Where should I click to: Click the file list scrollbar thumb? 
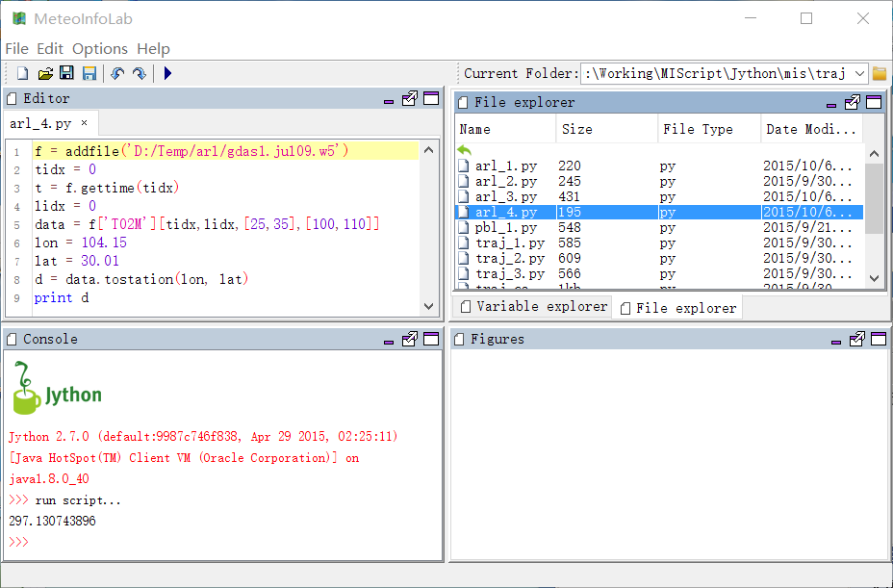(x=874, y=198)
